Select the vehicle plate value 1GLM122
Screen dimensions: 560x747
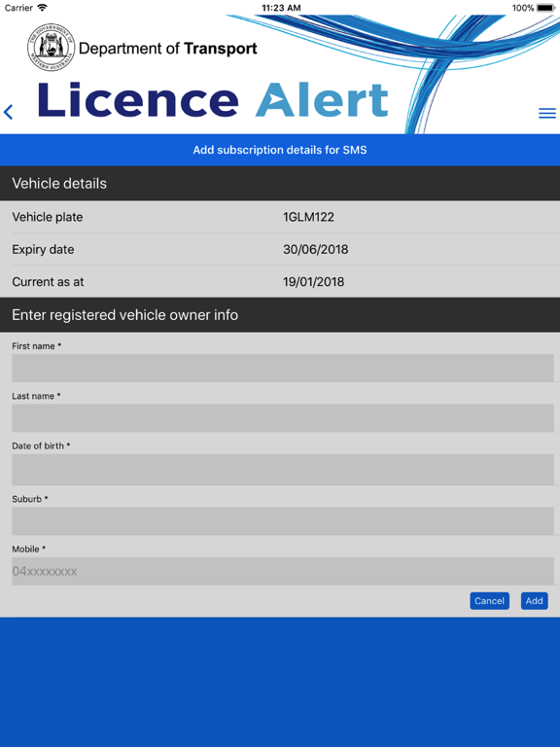tap(308, 217)
